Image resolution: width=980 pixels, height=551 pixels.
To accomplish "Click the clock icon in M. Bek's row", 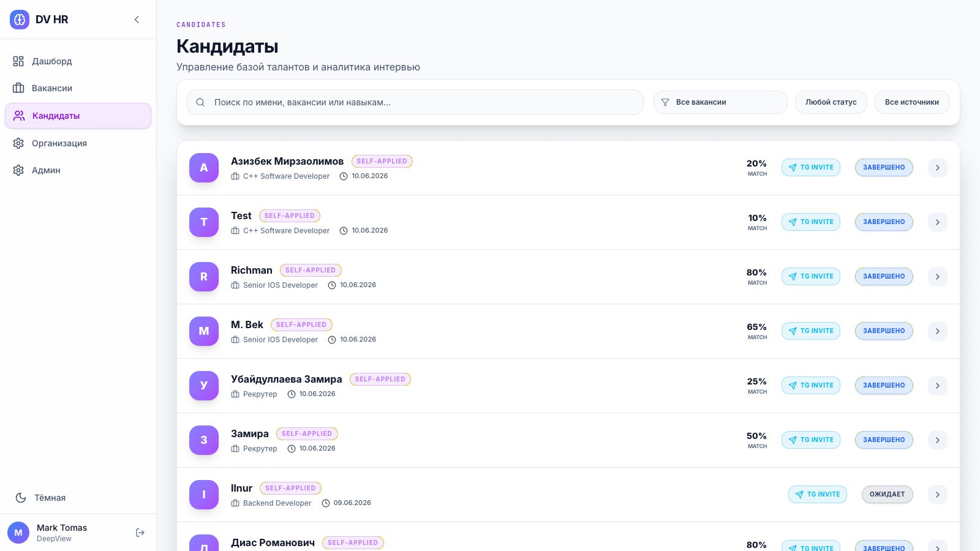I will (x=332, y=340).
